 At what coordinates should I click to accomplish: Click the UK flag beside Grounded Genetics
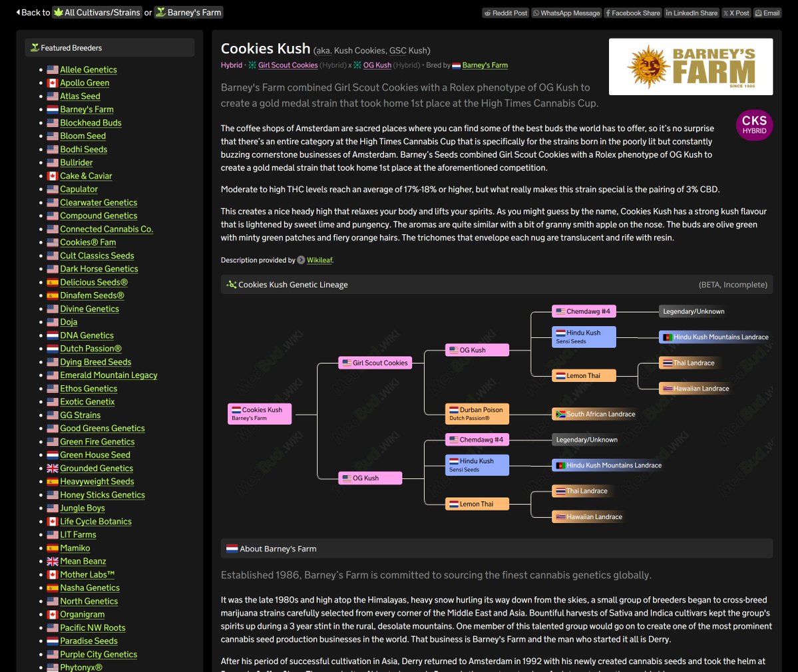pyautogui.click(x=53, y=468)
